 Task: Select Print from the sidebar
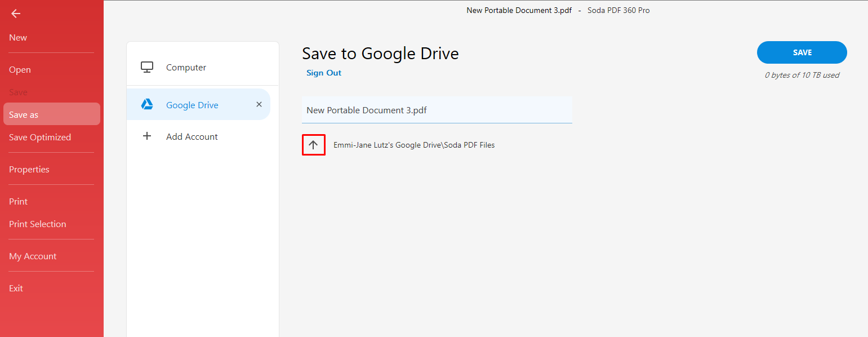coord(18,202)
